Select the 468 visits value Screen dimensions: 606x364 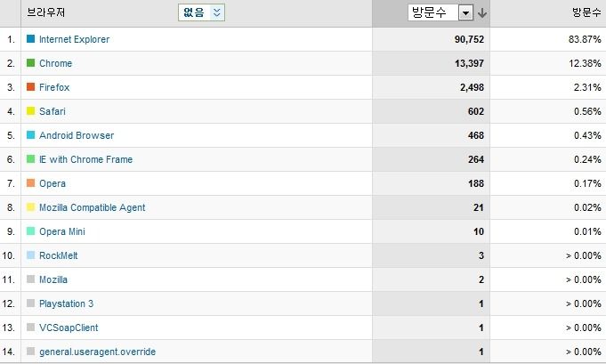(x=476, y=135)
